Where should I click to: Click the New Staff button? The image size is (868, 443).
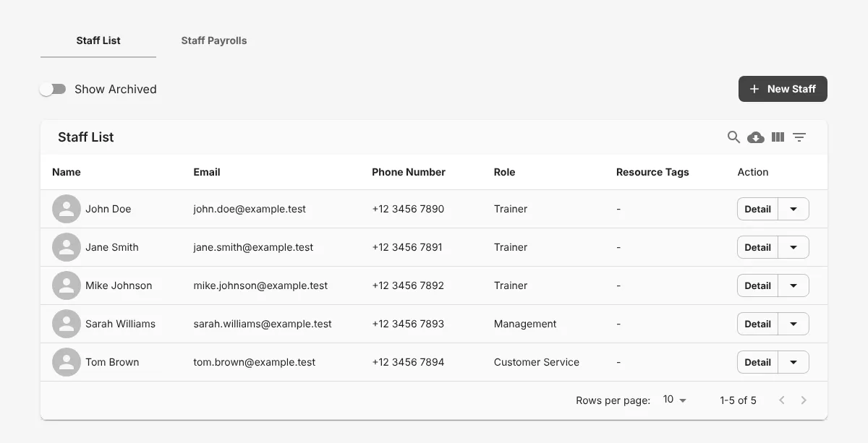click(x=783, y=89)
